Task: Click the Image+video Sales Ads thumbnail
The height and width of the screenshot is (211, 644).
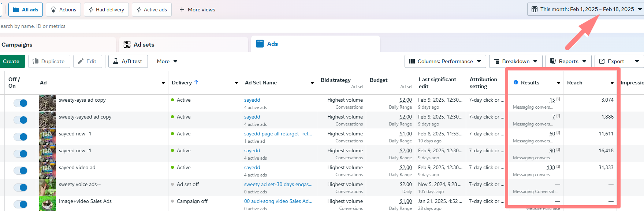Action: [x=48, y=204]
